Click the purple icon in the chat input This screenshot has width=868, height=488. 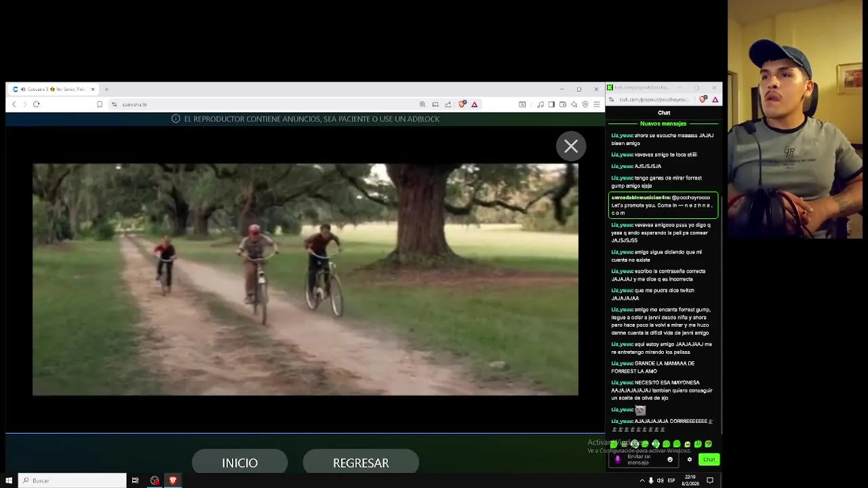click(x=617, y=460)
